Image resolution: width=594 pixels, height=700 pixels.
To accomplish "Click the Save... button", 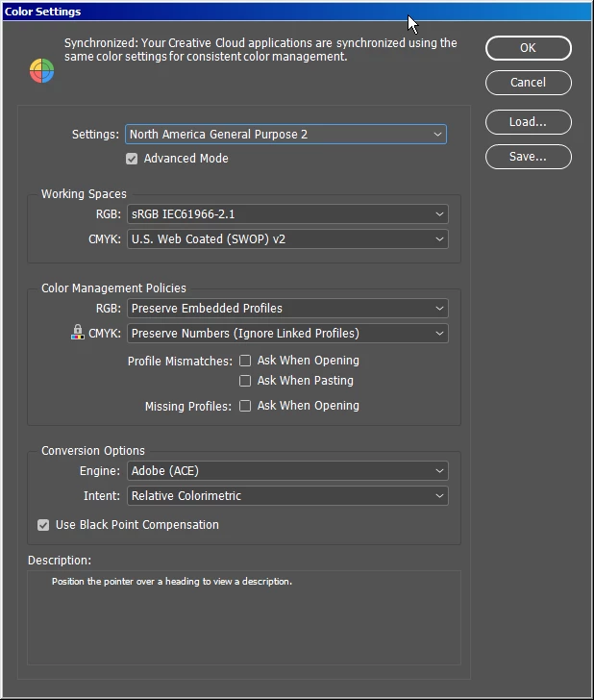I will pyautogui.click(x=529, y=157).
